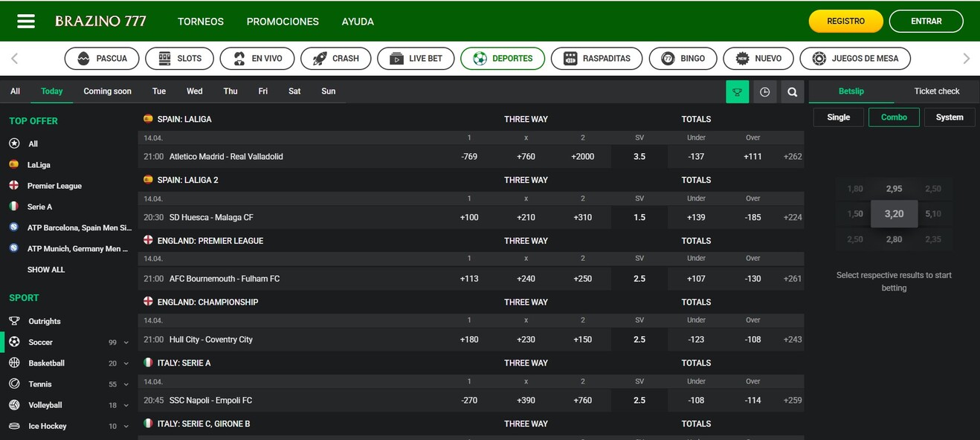The width and height of the screenshot is (980, 440).
Task: Bet +210 draw for SD Huesca - Malaga
Action: point(526,218)
